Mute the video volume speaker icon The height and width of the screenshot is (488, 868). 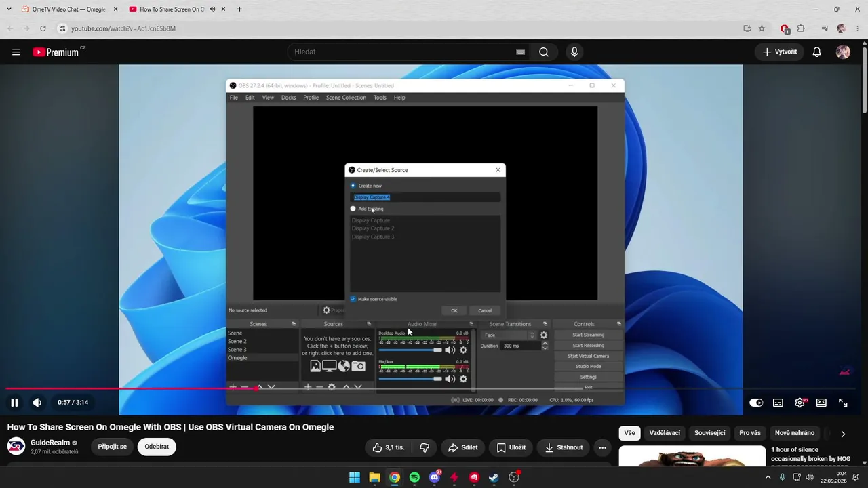pos(37,403)
